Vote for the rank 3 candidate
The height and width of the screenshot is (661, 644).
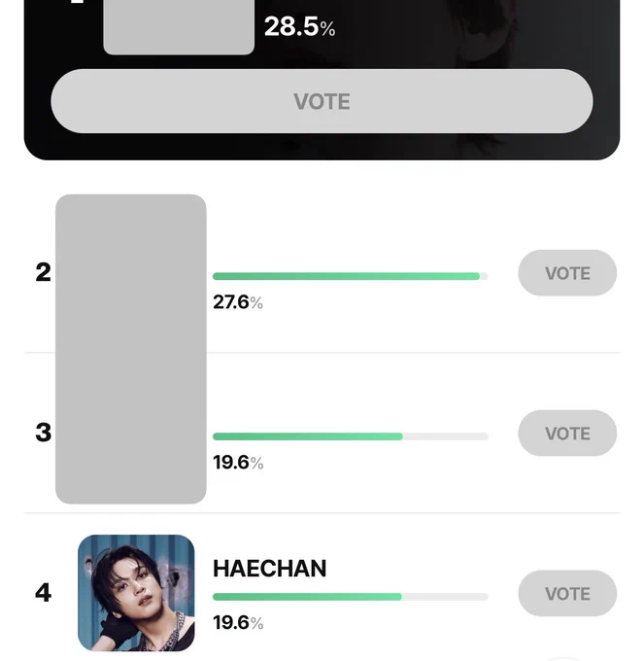(567, 433)
